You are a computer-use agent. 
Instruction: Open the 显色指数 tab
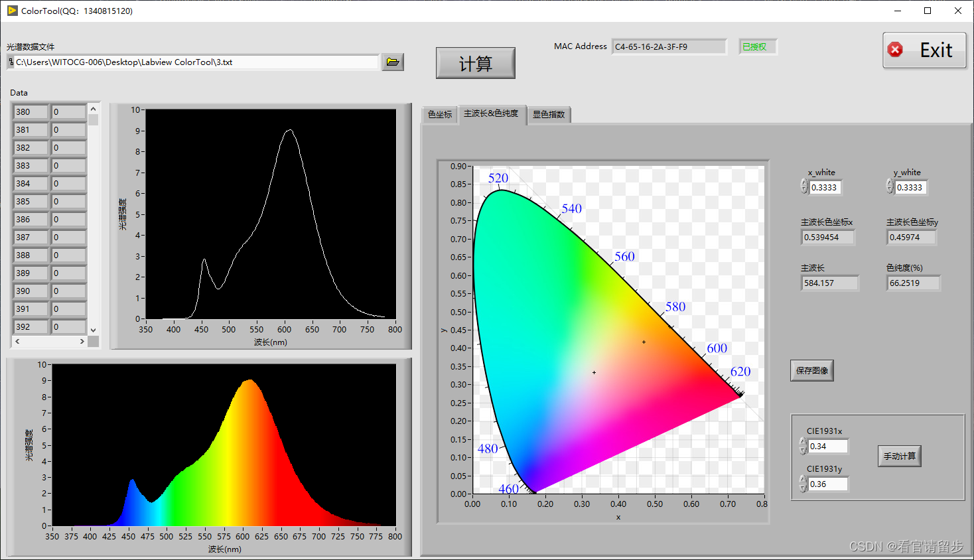549,115
